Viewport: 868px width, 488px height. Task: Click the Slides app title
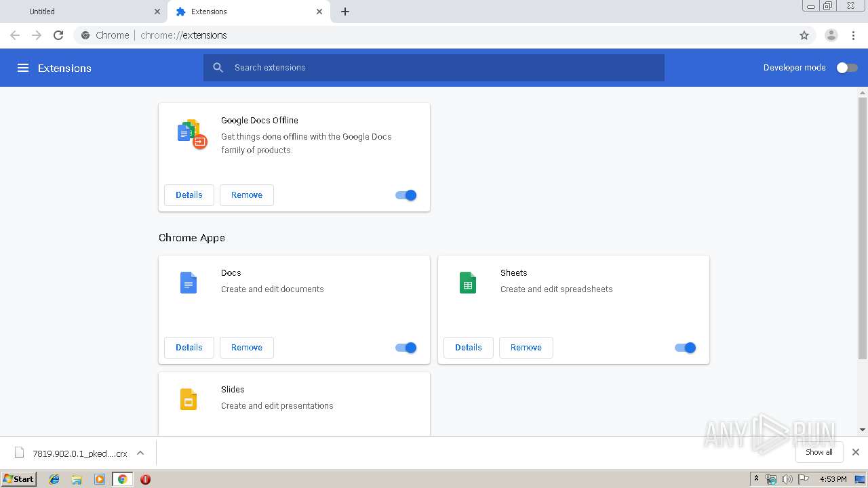[x=233, y=390]
